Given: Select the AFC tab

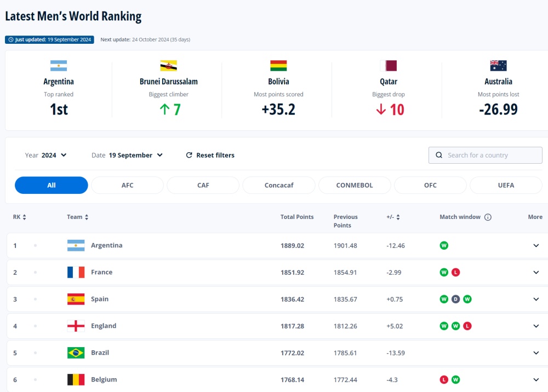Looking at the screenshot, I should 127,186.
